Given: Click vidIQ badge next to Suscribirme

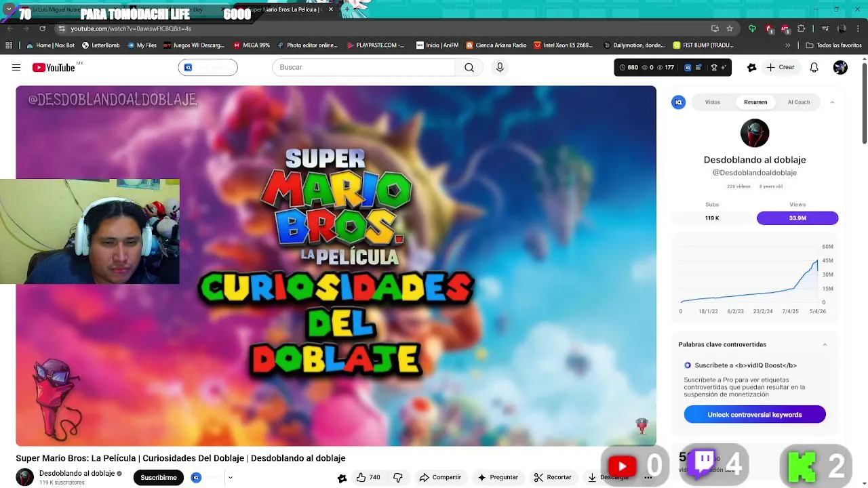Looking at the screenshot, I should (x=196, y=477).
